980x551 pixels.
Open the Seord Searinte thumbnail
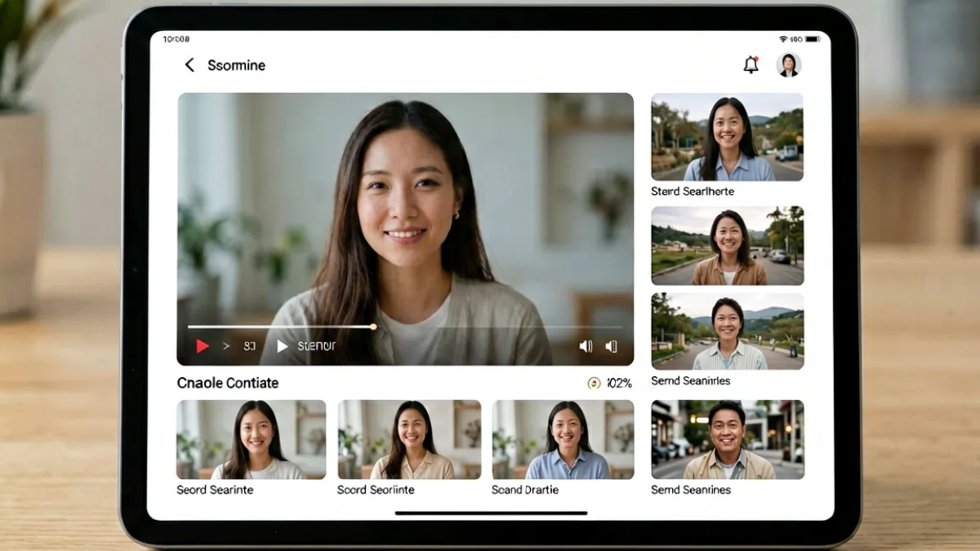tap(252, 439)
